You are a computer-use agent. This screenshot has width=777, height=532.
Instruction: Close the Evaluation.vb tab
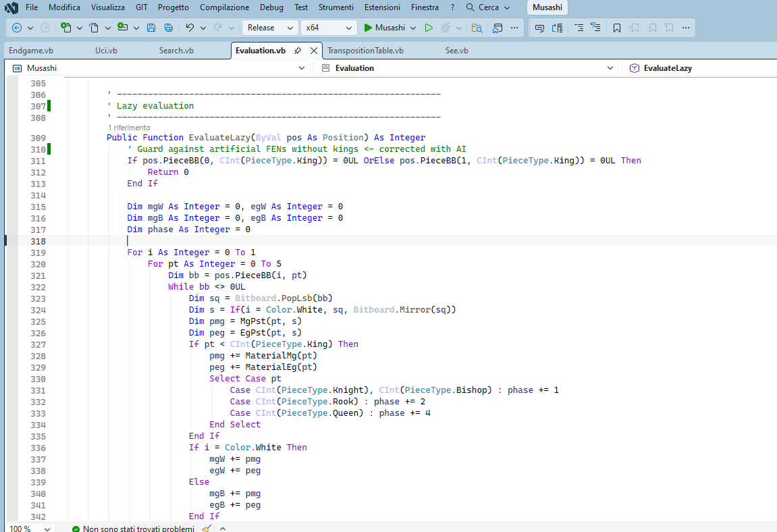314,51
